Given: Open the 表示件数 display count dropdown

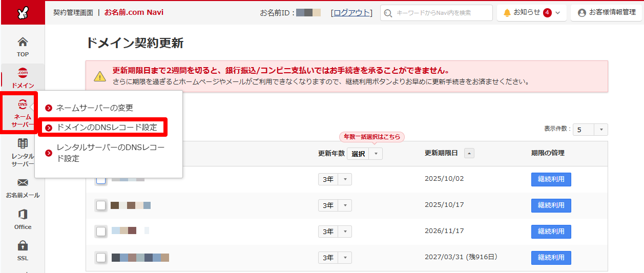Looking at the screenshot, I should pos(590,130).
